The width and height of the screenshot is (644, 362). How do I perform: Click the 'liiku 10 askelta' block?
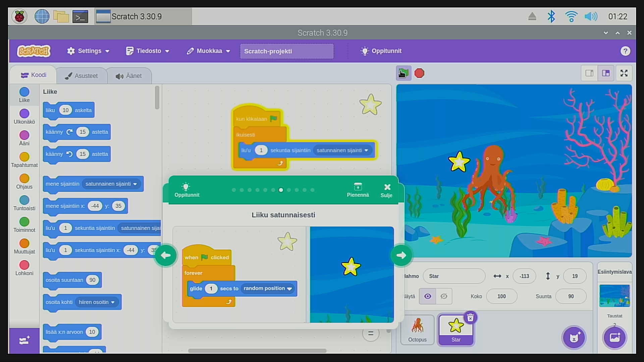click(x=69, y=110)
